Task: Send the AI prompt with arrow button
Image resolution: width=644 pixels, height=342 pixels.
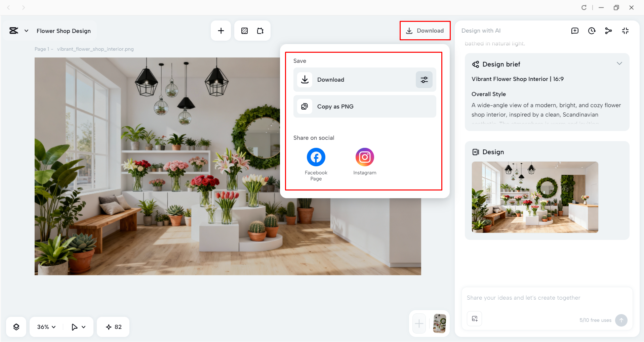Action: point(621,320)
